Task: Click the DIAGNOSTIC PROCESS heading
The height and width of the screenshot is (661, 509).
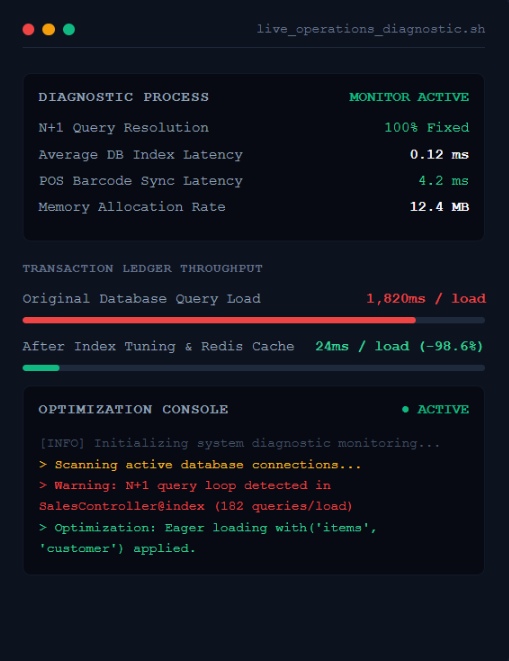Action: [x=124, y=97]
